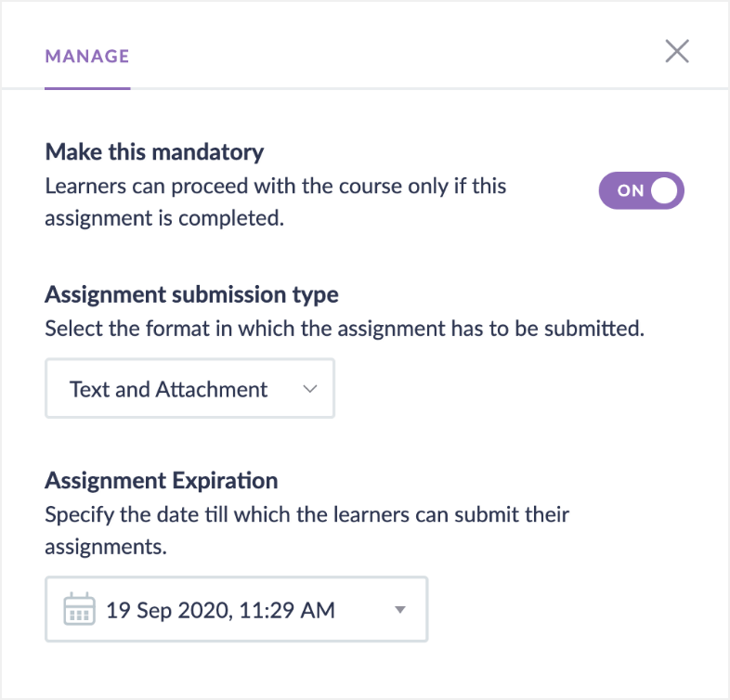Close the Manage panel with the X
This screenshot has width=730, height=700.
677,52
